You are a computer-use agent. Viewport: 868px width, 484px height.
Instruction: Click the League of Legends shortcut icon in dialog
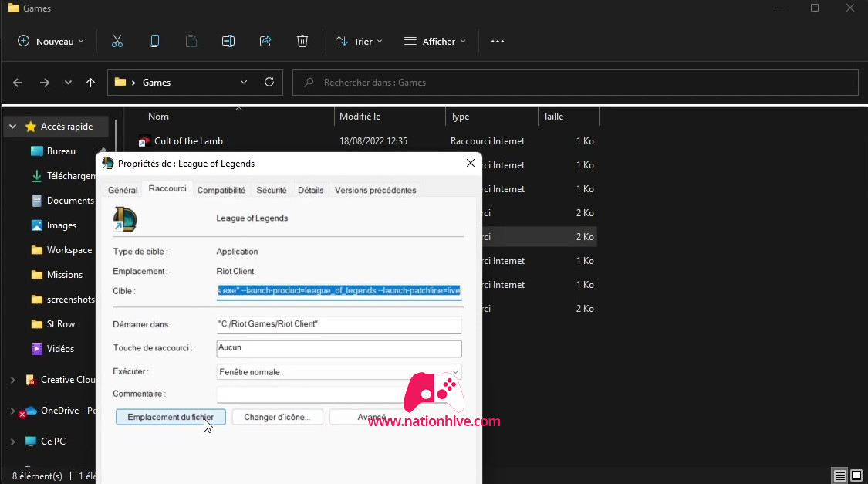tap(124, 218)
